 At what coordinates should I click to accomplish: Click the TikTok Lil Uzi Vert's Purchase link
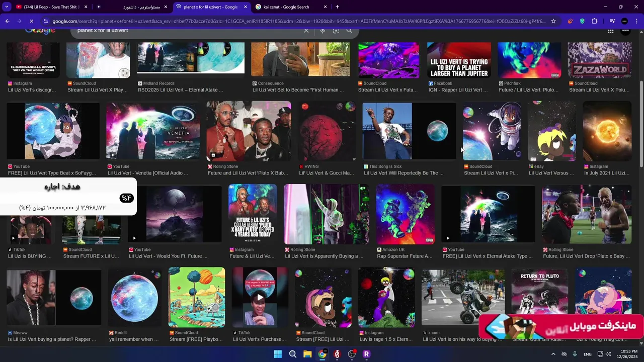tap(258, 339)
